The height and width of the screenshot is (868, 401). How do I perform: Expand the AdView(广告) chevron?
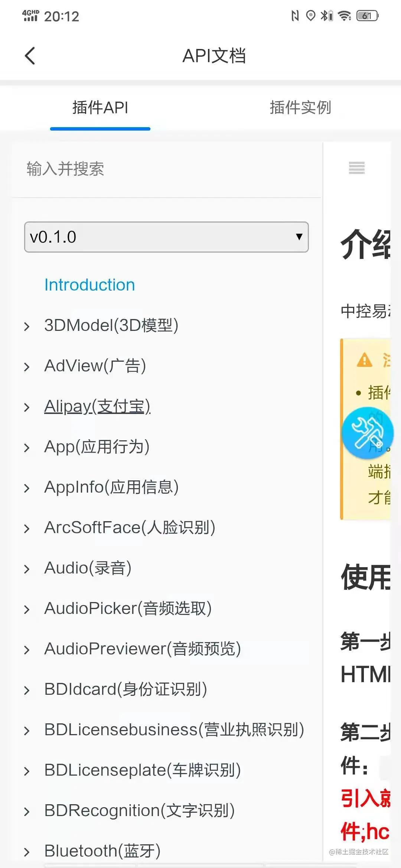[27, 367]
